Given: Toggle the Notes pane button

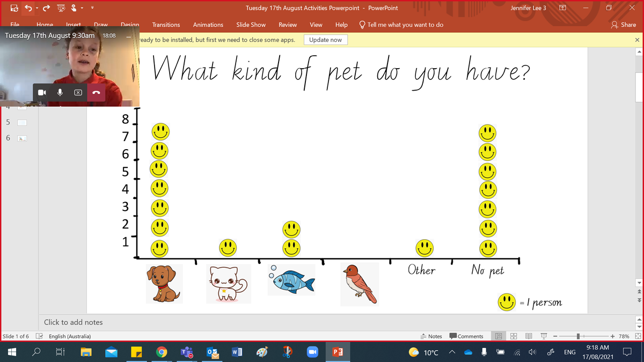Looking at the screenshot, I should [x=431, y=336].
